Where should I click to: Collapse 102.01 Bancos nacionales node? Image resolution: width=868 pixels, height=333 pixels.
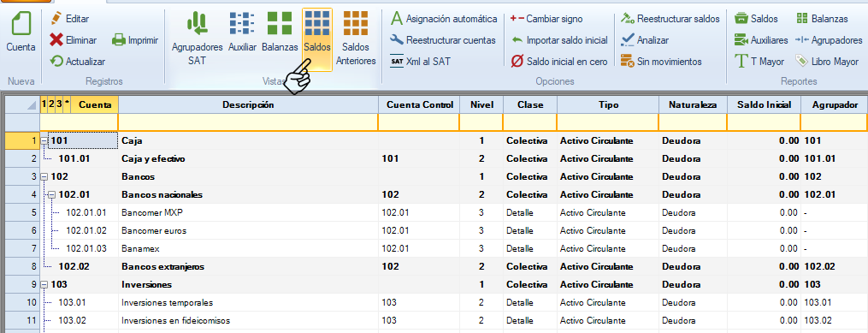(52, 195)
